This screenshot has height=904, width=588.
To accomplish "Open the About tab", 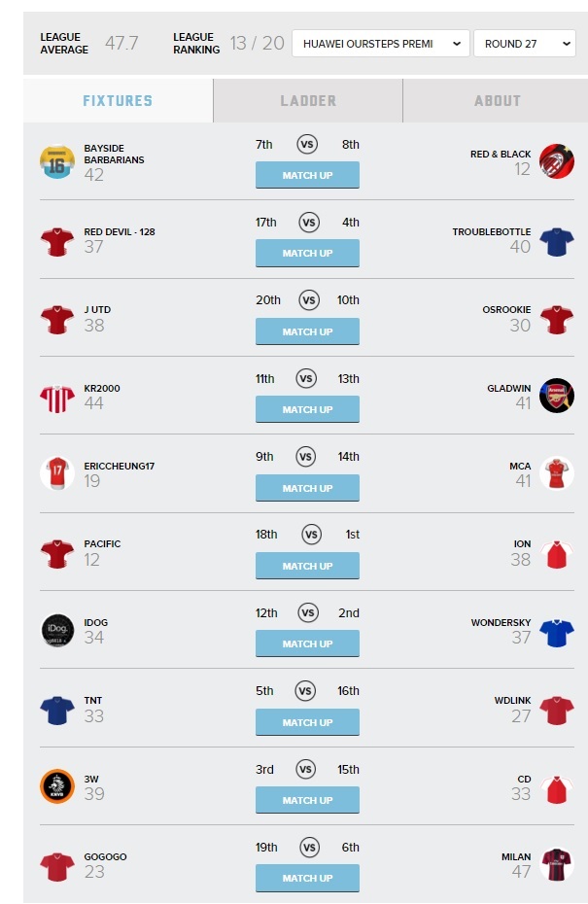I will click(x=497, y=101).
